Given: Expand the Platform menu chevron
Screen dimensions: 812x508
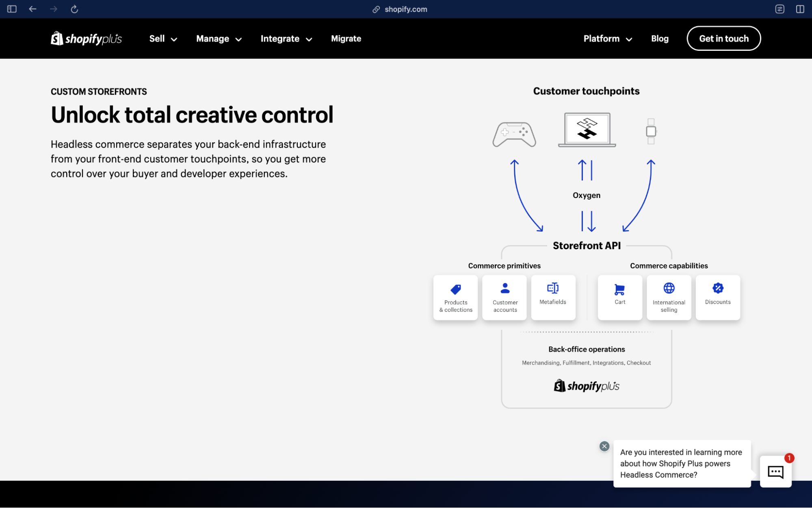Looking at the screenshot, I should pyautogui.click(x=629, y=39).
